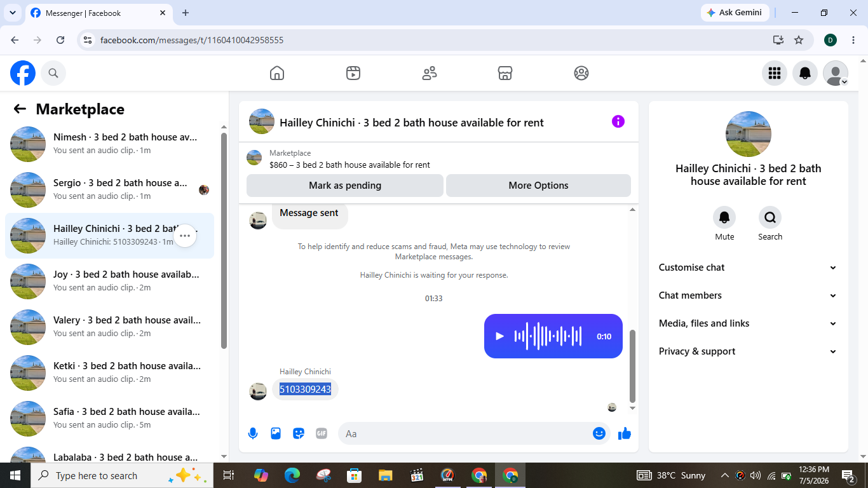Open the Safia conversation

pyautogui.click(x=109, y=419)
